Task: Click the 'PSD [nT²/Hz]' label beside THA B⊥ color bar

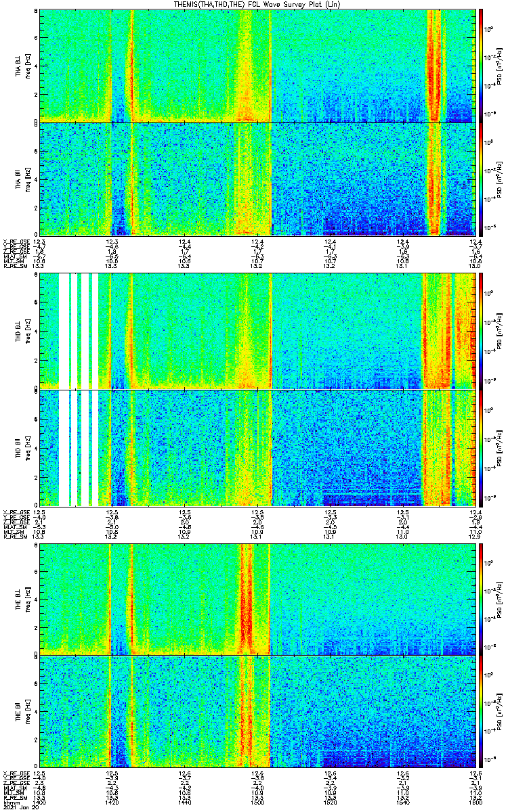Action: coord(499,65)
